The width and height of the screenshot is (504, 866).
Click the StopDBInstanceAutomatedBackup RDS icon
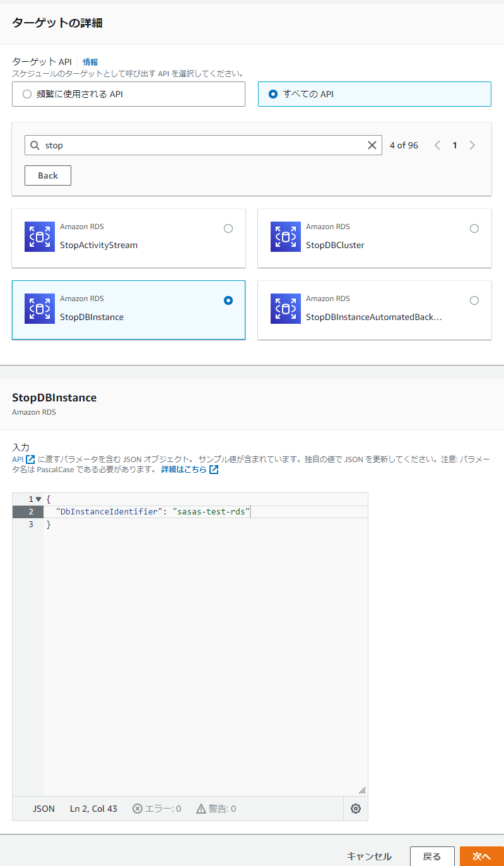(286, 309)
